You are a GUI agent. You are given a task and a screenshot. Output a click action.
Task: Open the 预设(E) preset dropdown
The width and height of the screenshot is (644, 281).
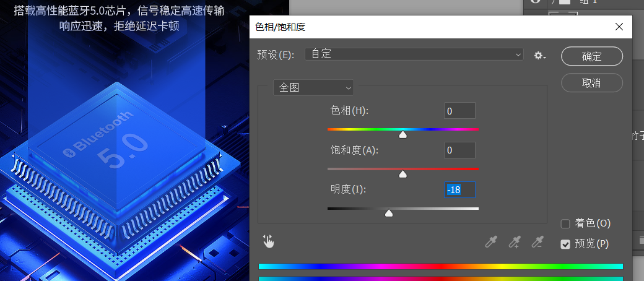pos(414,54)
